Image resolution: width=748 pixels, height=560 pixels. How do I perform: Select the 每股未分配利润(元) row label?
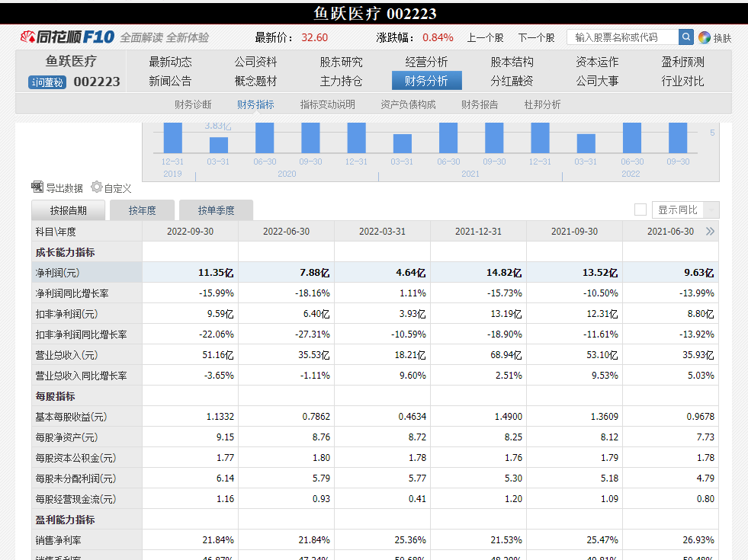coord(75,478)
